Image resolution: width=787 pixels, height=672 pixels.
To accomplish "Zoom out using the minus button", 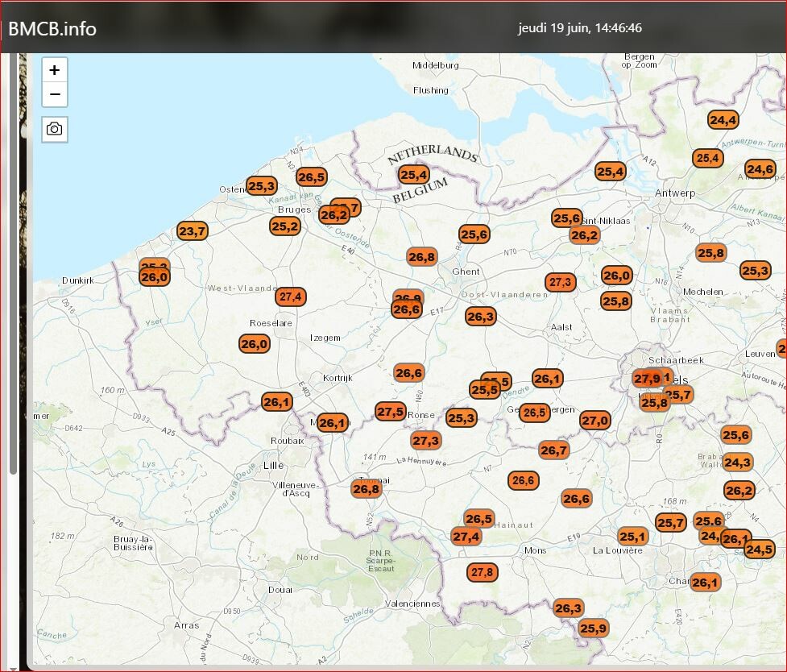I will coord(54,94).
